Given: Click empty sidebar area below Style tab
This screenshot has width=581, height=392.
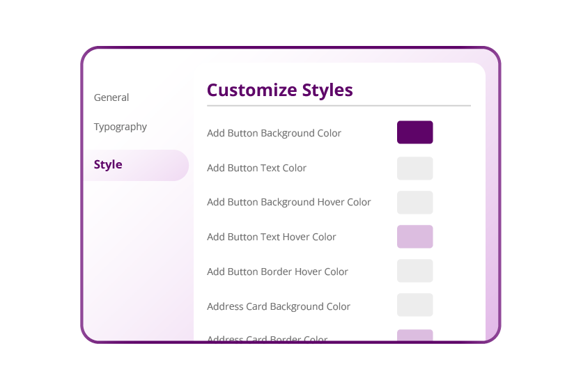Looking at the screenshot, I should (x=137, y=258).
